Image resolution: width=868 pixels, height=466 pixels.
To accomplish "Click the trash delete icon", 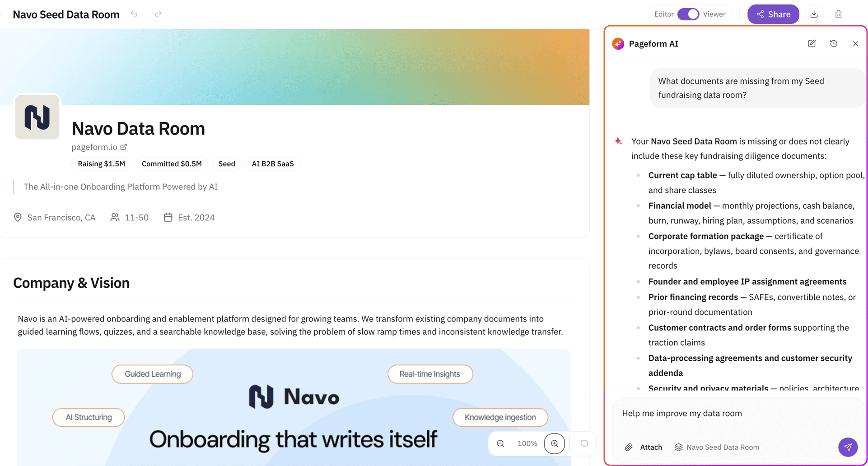I will tap(838, 14).
